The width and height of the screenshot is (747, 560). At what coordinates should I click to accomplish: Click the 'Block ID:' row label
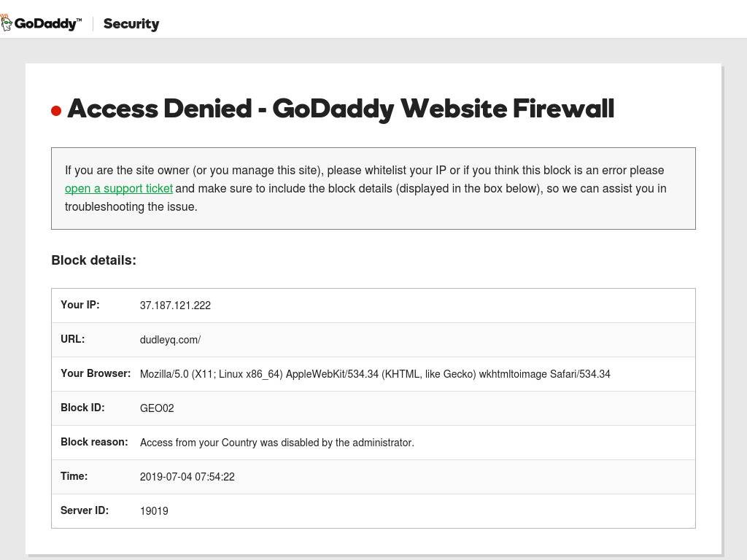[x=82, y=408]
